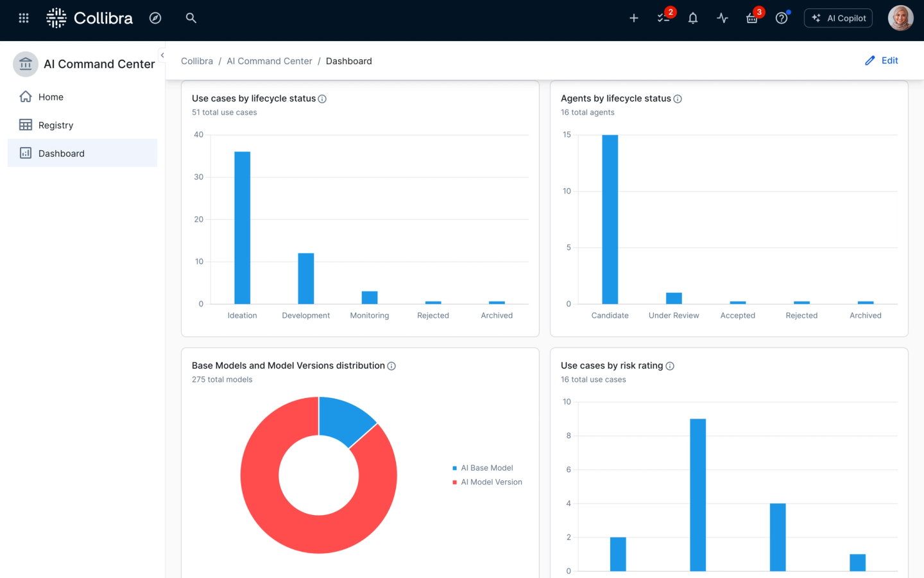Create new content with the plus icon
924x578 pixels.
click(633, 18)
